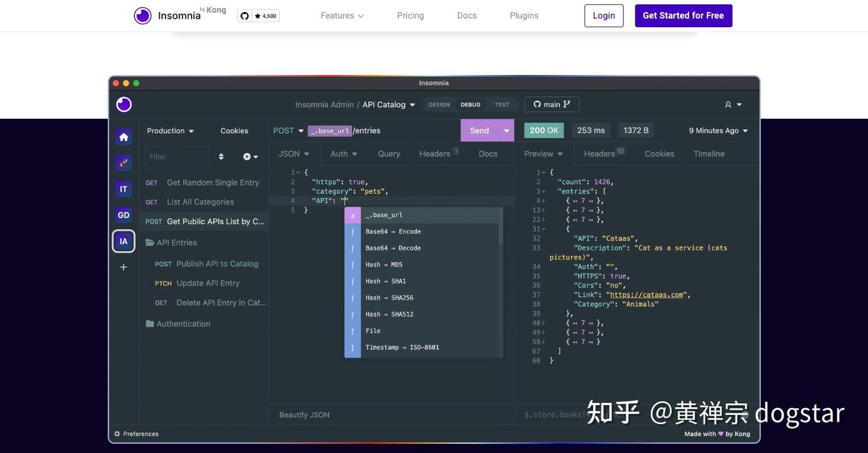Switch to the Query tab

pos(389,154)
